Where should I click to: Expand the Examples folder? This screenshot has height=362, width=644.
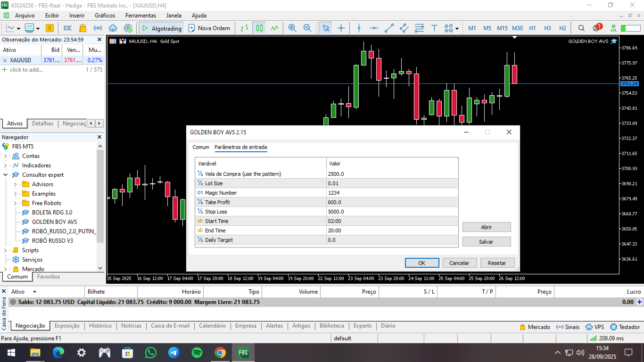tap(15, 194)
